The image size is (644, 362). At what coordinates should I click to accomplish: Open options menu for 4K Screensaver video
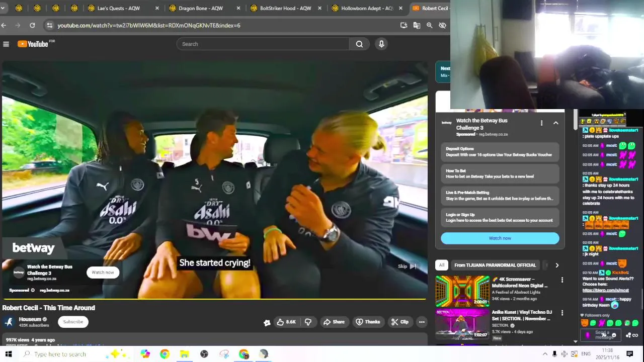pyautogui.click(x=562, y=280)
